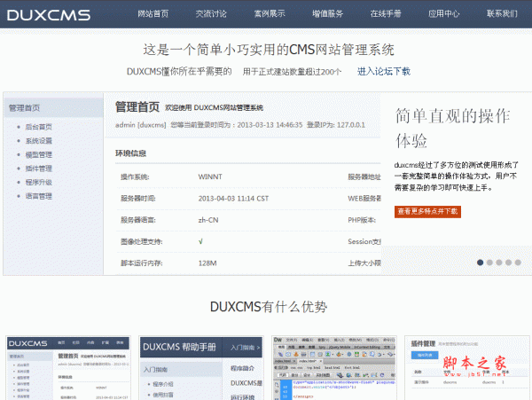532x400 pixels.
Task: Open the Dreamweaver editor screenshot thumbnail
Action: (x=334, y=368)
